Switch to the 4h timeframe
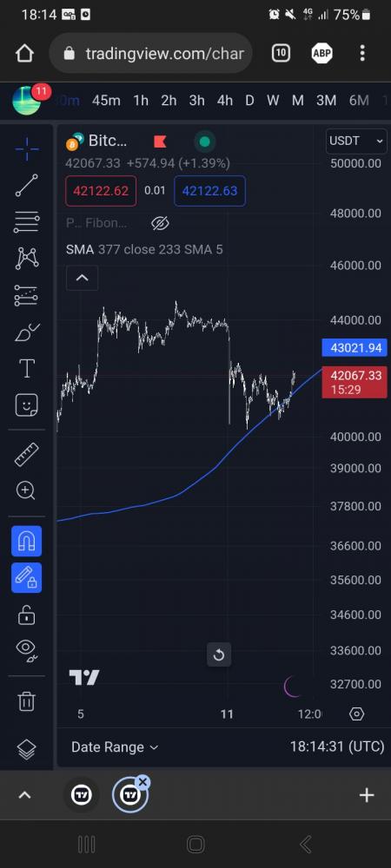Viewport: 391px width, 868px height. coord(225,101)
